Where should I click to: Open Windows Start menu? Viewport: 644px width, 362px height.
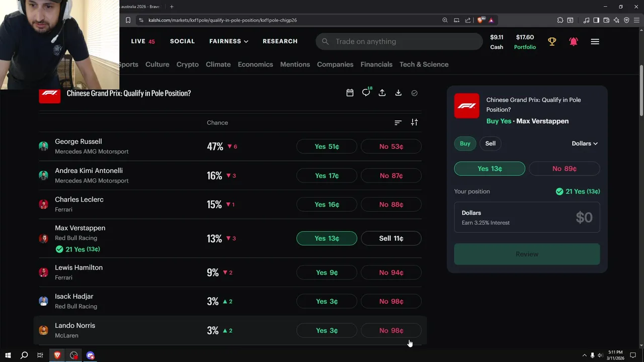(8, 355)
